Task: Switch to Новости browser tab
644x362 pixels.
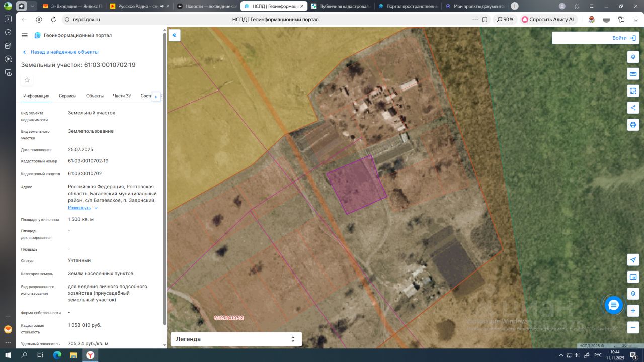Action: pos(207,6)
